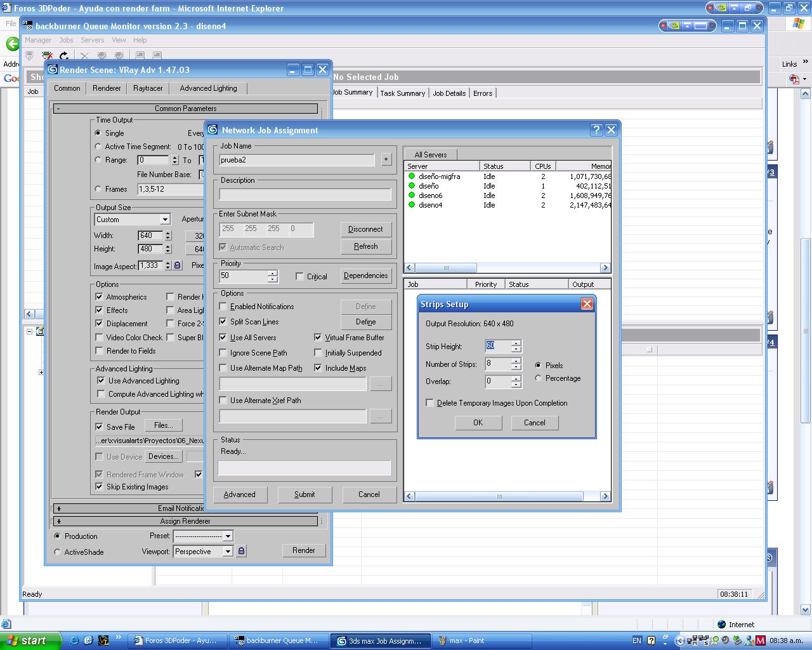
Task: Increase the Strip Height spinner
Action: click(x=516, y=343)
